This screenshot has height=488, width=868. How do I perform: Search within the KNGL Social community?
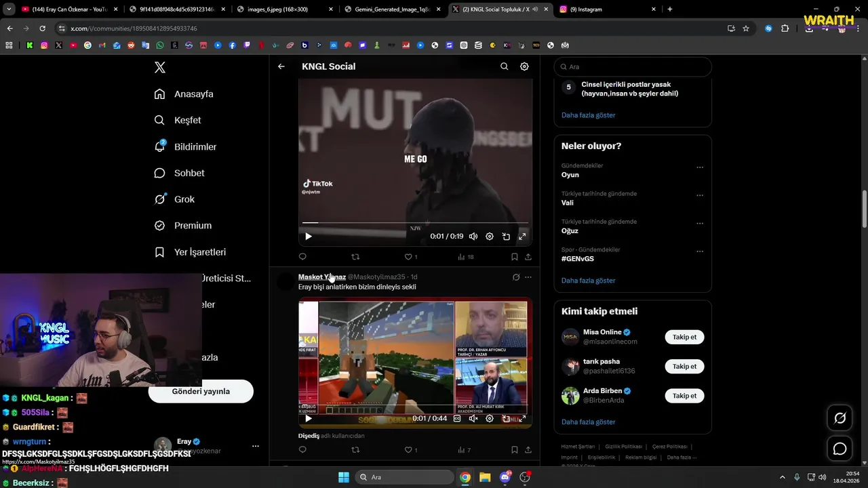tap(504, 66)
